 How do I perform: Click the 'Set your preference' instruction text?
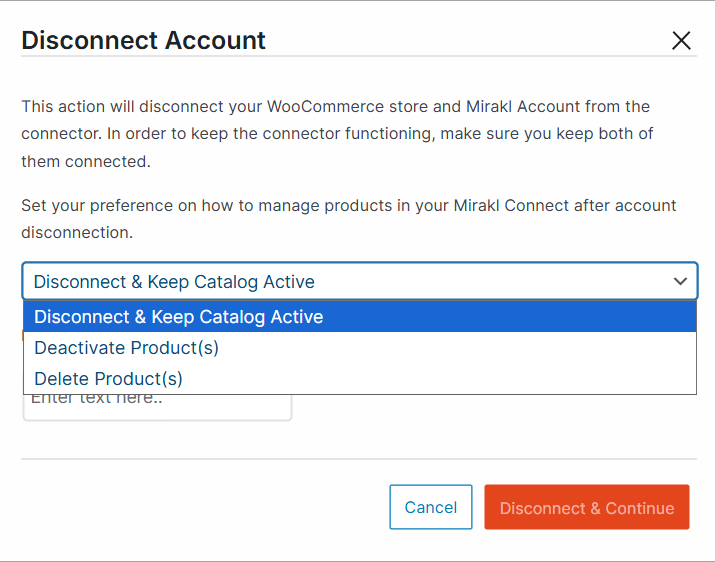(348, 218)
